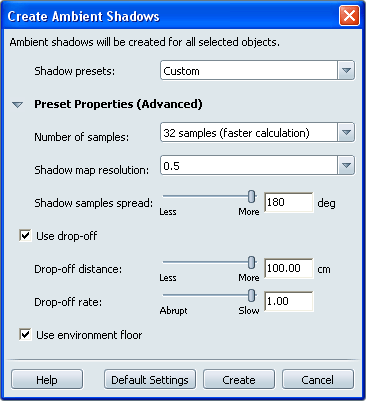Uncheck the Use drop-off checkbox
This screenshot has height=405, width=370.
(x=25, y=236)
